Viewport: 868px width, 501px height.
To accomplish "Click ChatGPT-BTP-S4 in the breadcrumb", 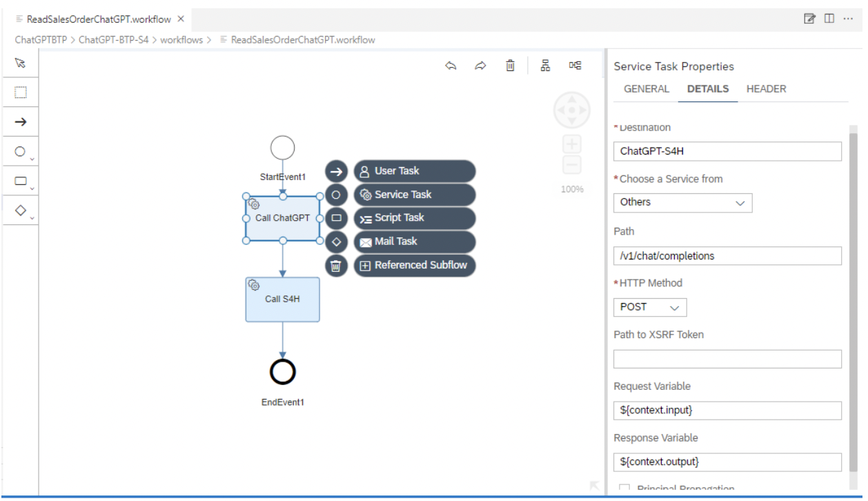I will pyautogui.click(x=115, y=39).
